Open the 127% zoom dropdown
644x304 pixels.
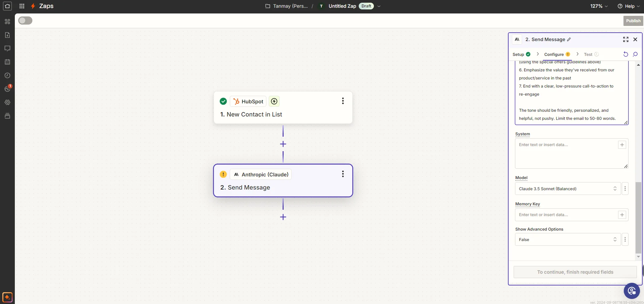point(599,6)
